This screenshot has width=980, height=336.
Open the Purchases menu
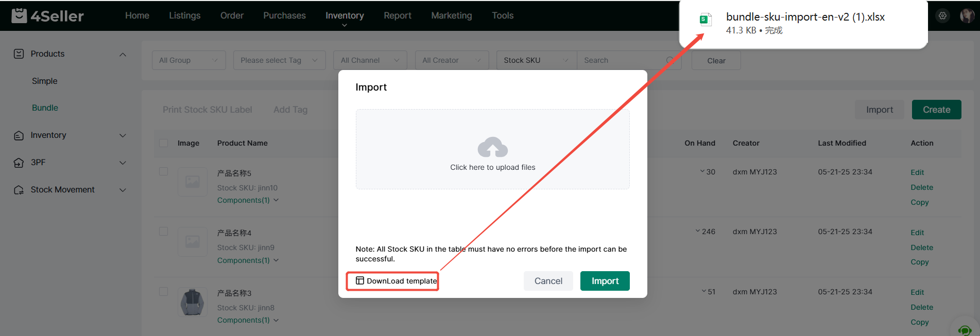tap(284, 15)
